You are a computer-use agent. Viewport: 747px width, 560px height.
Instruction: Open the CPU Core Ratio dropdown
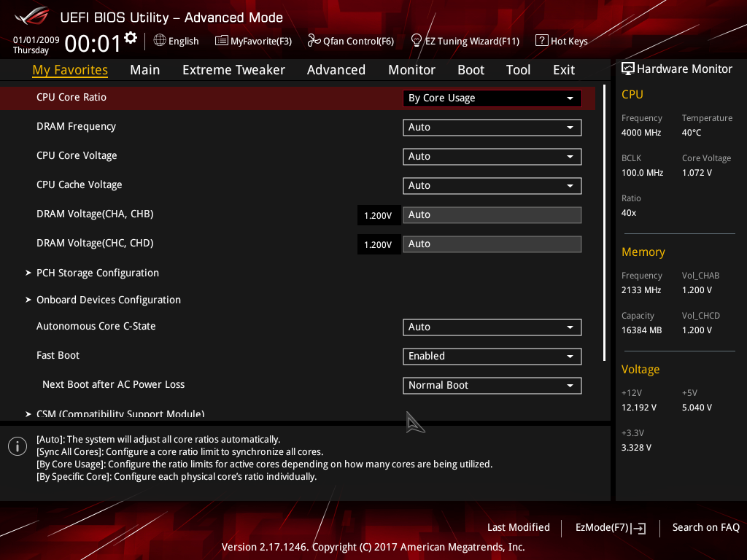(492, 98)
